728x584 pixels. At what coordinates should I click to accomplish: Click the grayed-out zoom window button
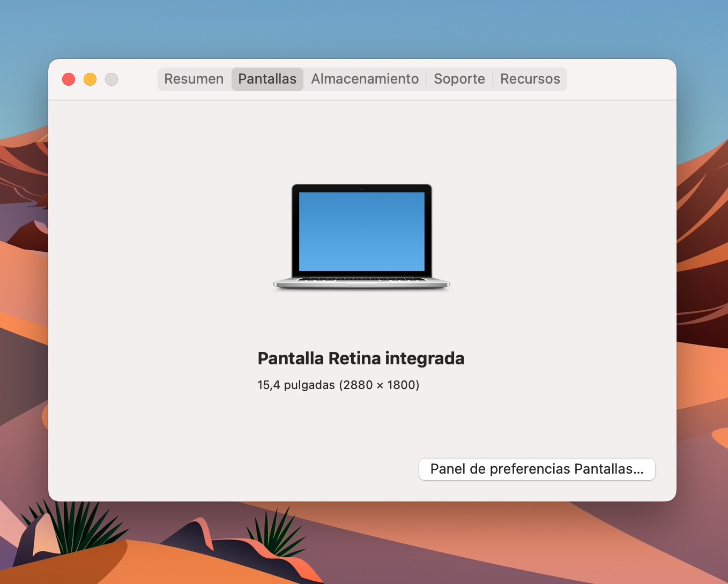click(112, 79)
